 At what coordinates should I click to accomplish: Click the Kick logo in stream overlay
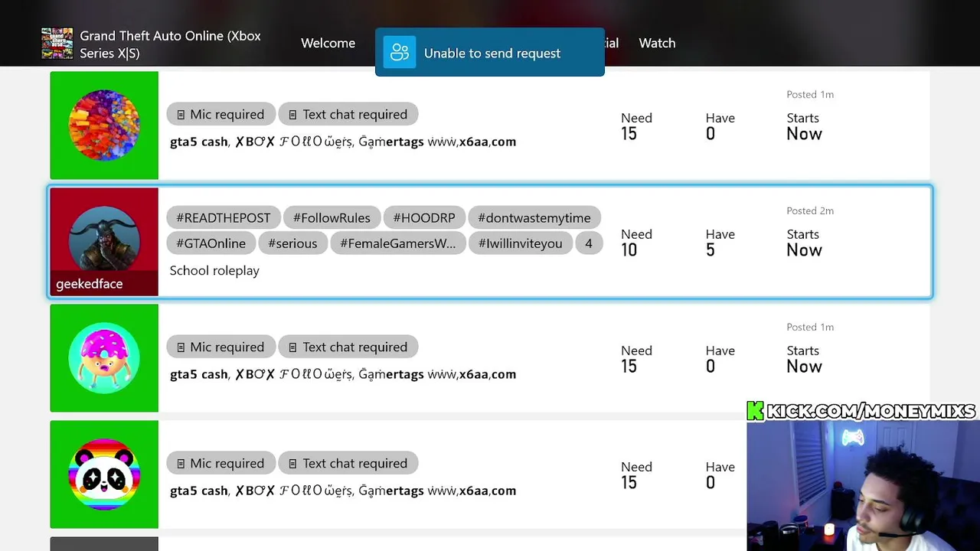756,411
